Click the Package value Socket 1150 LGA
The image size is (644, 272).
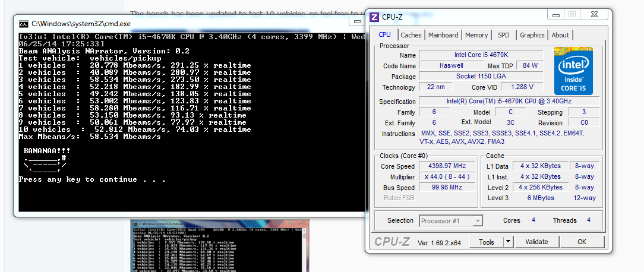(481, 77)
